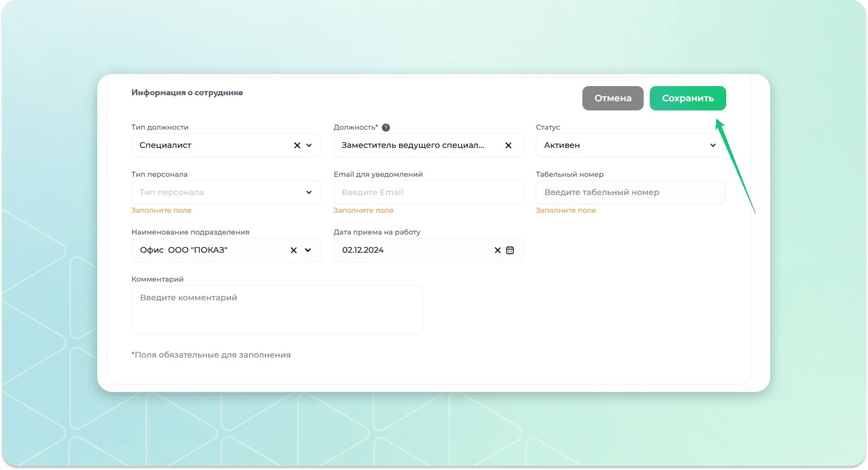Click into the Комментарий text area

(x=277, y=309)
